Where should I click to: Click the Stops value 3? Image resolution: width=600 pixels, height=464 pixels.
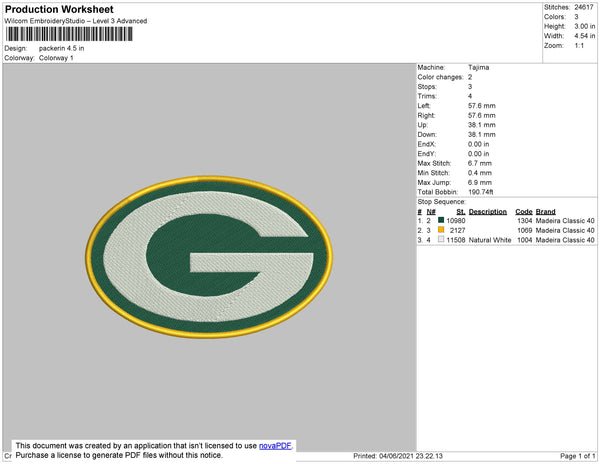470,86
